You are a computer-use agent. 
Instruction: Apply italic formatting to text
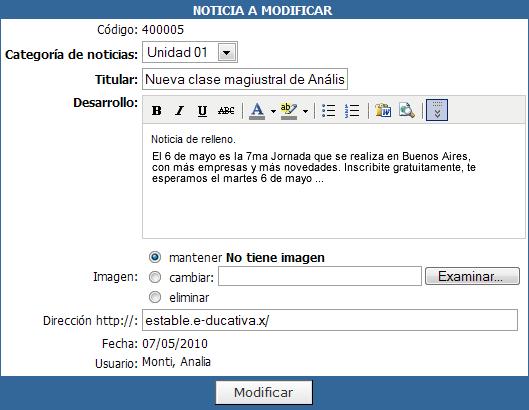[x=179, y=110]
